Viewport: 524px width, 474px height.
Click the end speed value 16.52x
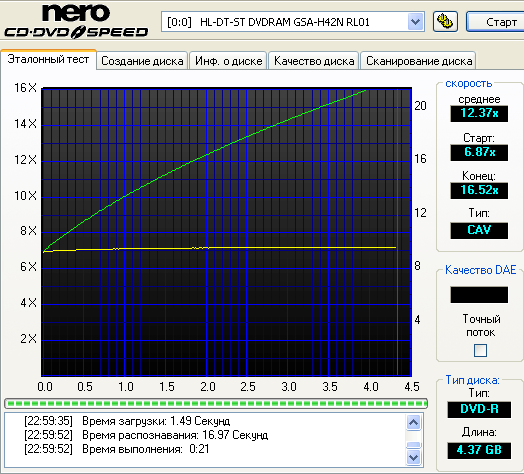[x=479, y=190]
